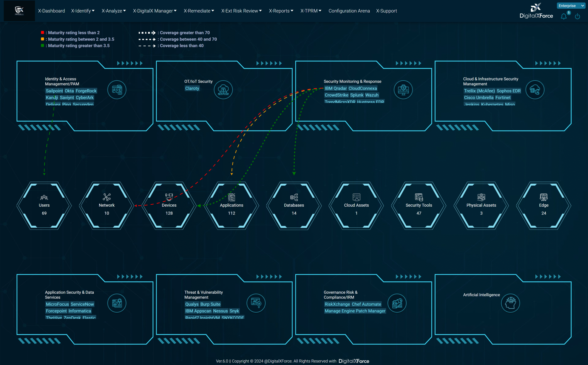The height and width of the screenshot is (365, 588).
Task: Click the Threat & Vulnerability Management icon
Action: (x=256, y=303)
